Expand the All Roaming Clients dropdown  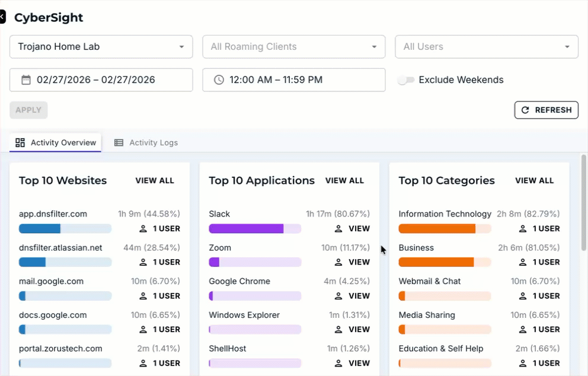click(293, 47)
